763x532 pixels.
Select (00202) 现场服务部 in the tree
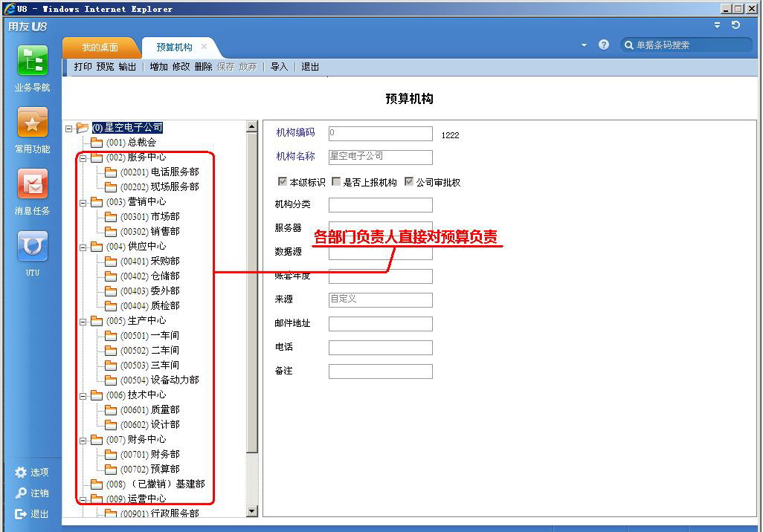tap(160, 186)
